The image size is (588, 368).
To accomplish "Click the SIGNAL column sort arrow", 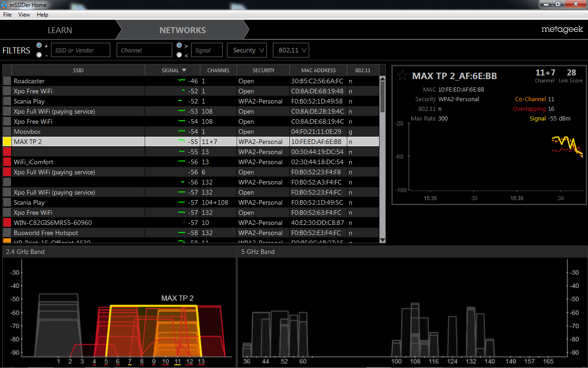I will (184, 70).
